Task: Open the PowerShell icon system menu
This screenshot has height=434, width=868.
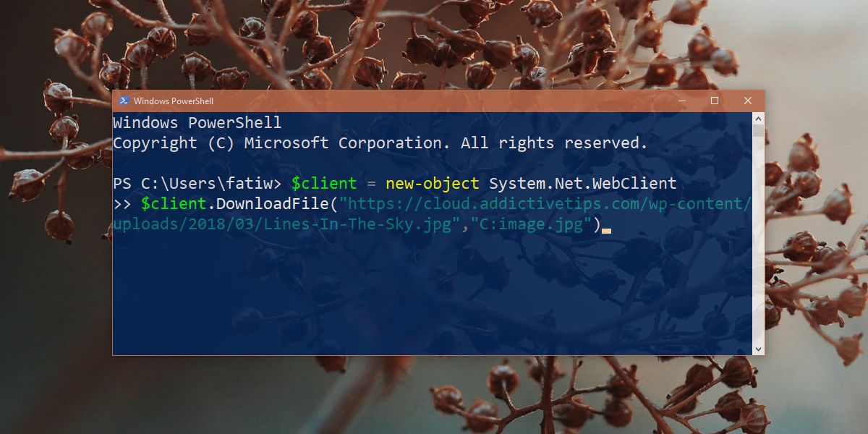Action: pyautogui.click(x=124, y=101)
